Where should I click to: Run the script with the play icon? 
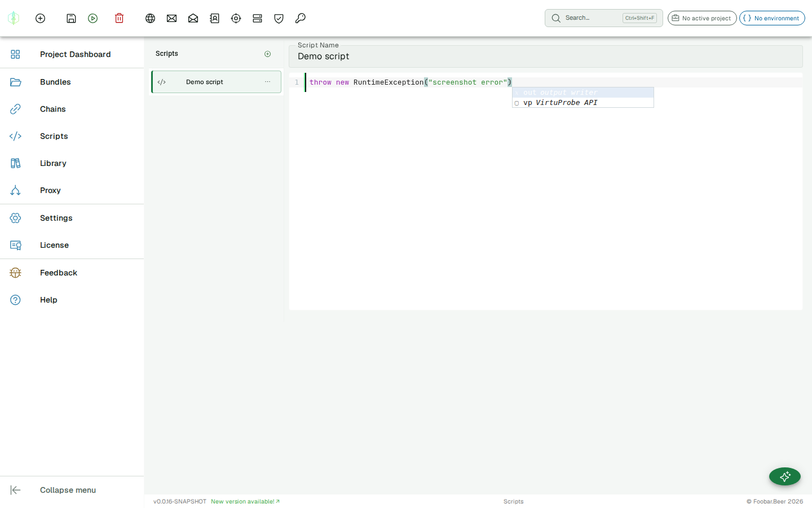pos(93,18)
